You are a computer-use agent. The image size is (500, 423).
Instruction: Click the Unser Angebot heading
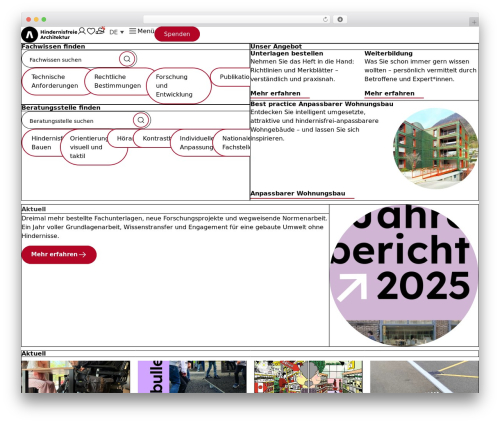click(x=276, y=46)
